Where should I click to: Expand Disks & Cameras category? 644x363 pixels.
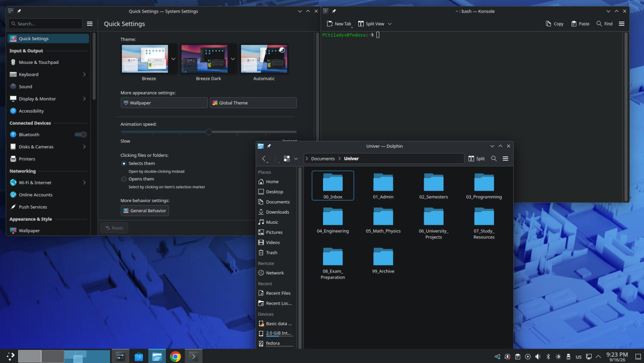[49, 147]
